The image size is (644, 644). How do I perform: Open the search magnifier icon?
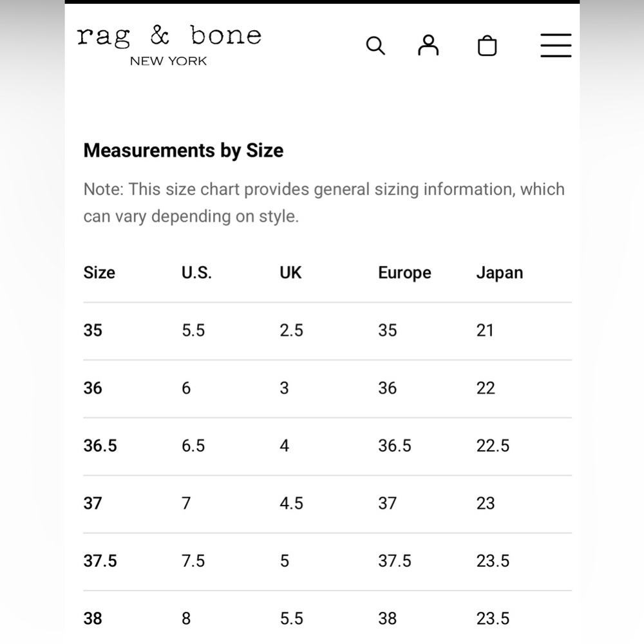coord(375,46)
